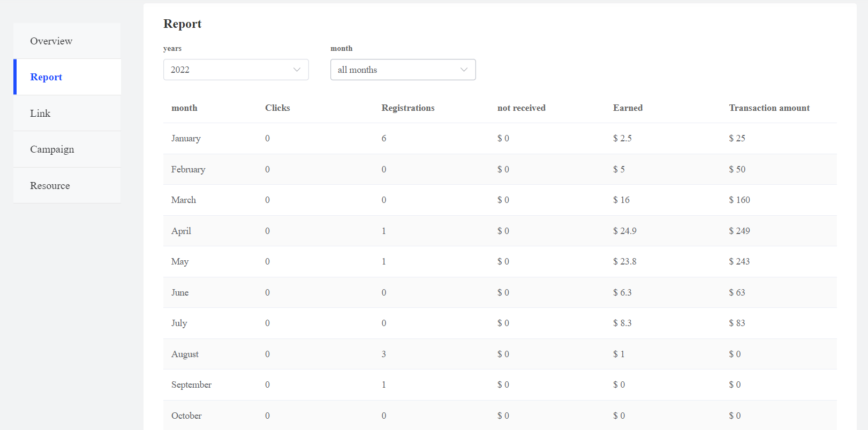This screenshot has width=868, height=430.
Task: Select the August row label
Action: click(x=185, y=354)
